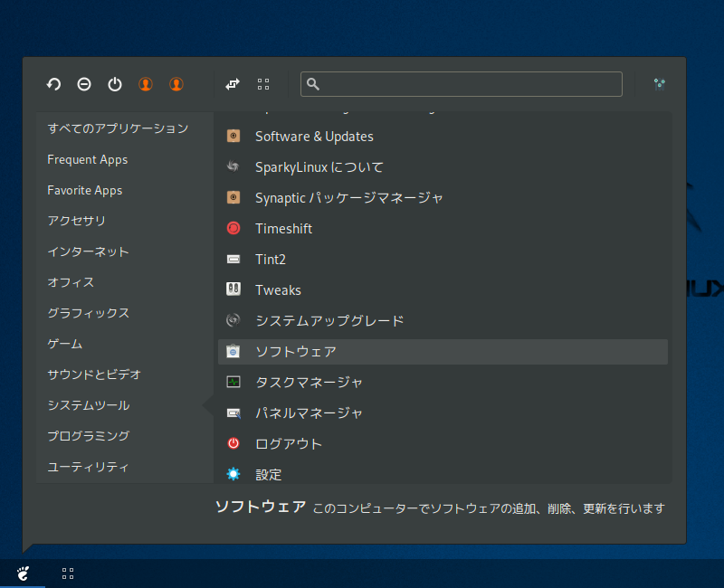The width and height of the screenshot is (724, 588).
Task: Open Synaptic パッケージマネージャ label
Action: pyautogui.click(x=349, y=198)
